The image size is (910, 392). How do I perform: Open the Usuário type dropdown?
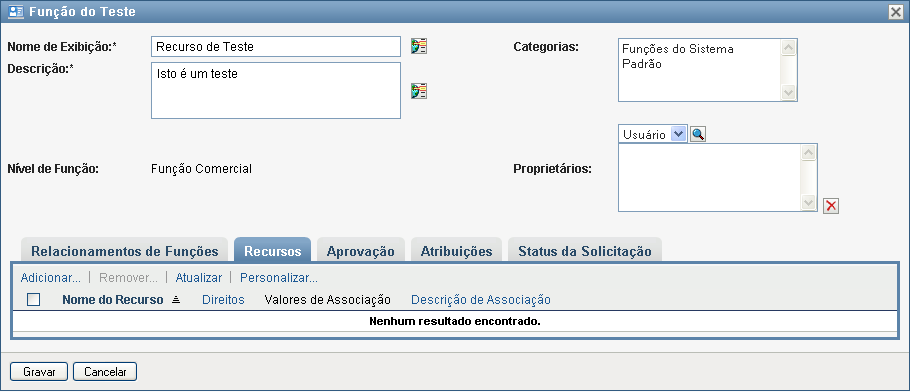pyautogui.click(x=678, y=134)
